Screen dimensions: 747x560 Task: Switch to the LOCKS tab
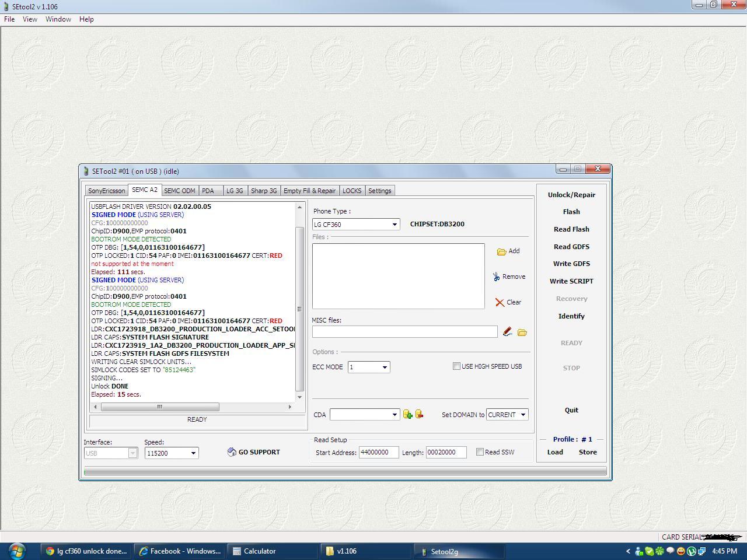tap(352, 191)
